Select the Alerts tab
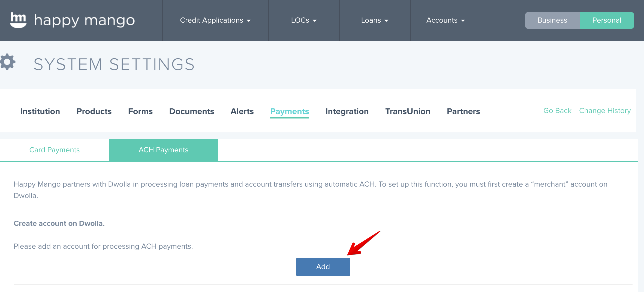This screenshot has height=292, width=644. coord(242,111)
